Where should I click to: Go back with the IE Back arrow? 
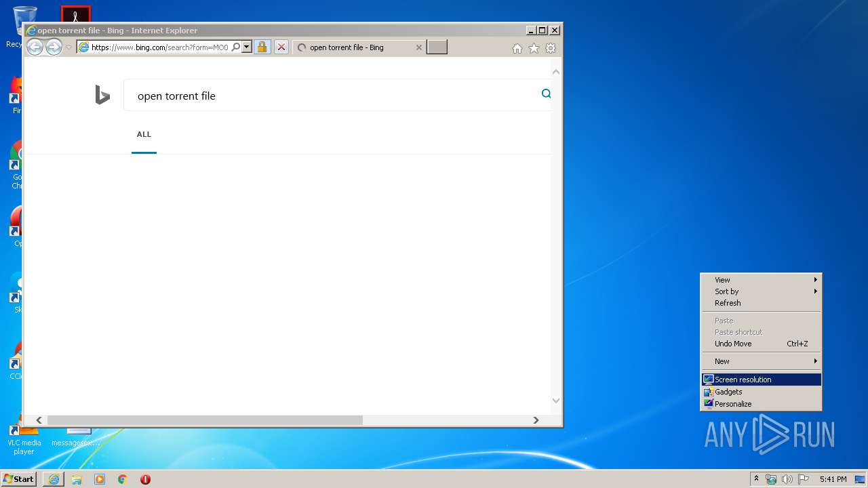pos(35,47)
